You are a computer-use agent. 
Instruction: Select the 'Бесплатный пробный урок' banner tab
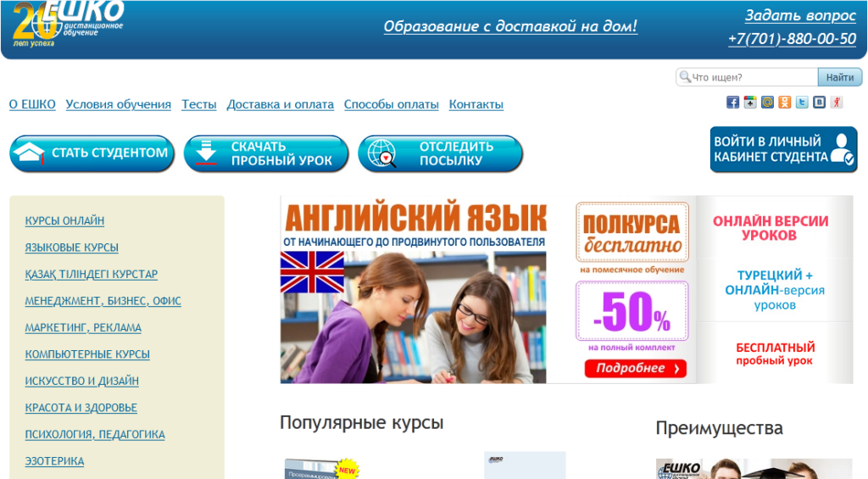[x=774, y=354]
